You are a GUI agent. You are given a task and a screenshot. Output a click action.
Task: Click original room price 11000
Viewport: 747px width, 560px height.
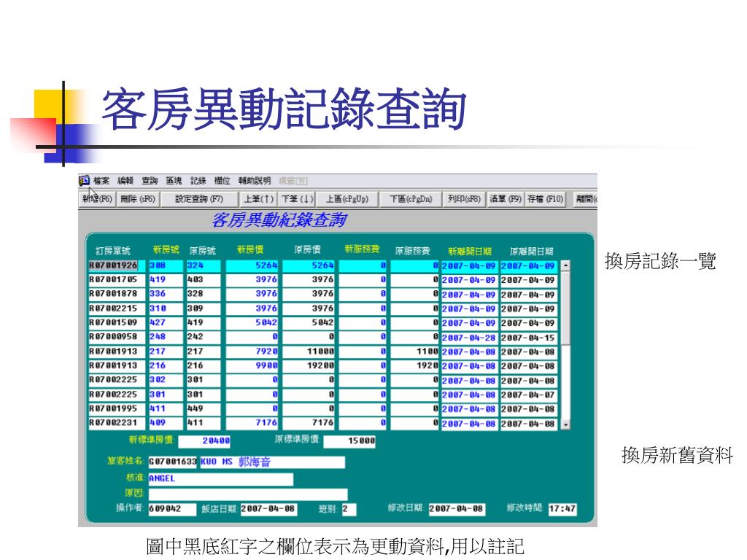309,351
